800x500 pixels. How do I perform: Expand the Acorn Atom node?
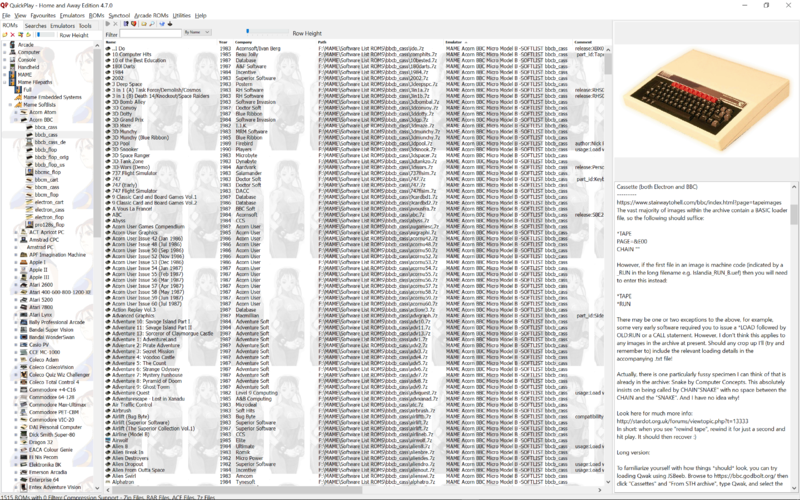(x=16, y=112)
